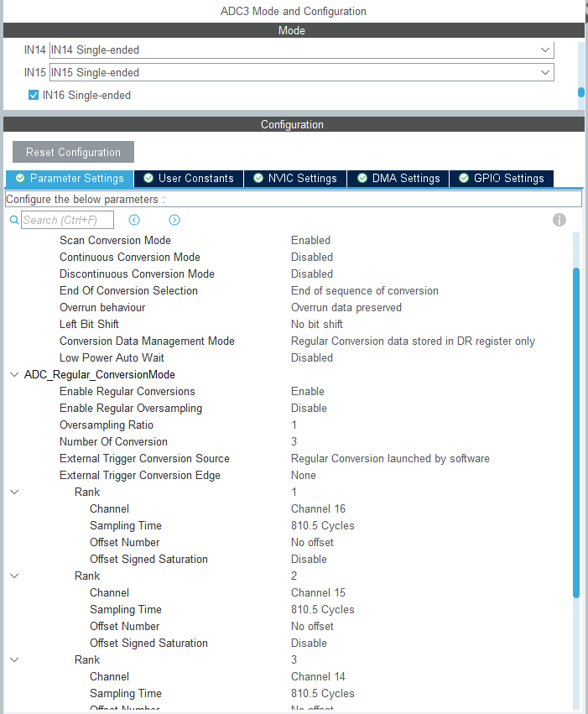This screenshot has height=714, width=588.
Task: Select Rank 1 Offset Signed Saturation Disable
Action: point(309,559)
